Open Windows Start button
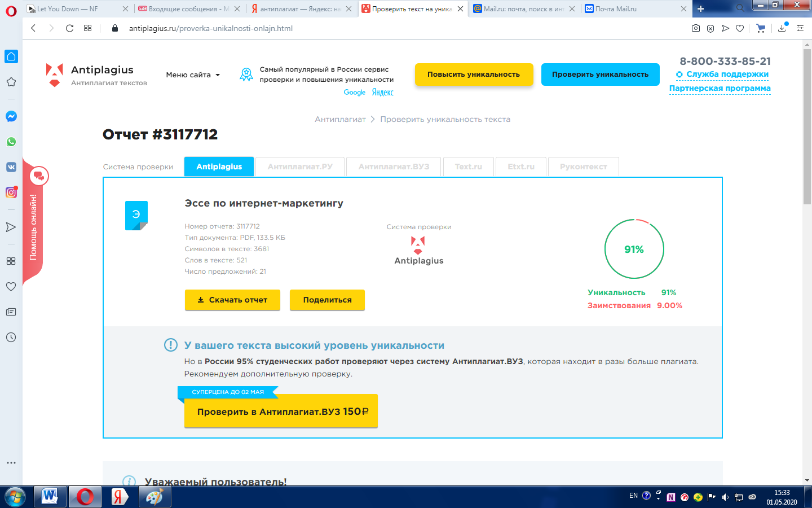Image resolution: width=812 pixels, height=508 pixels. (15, 497)
